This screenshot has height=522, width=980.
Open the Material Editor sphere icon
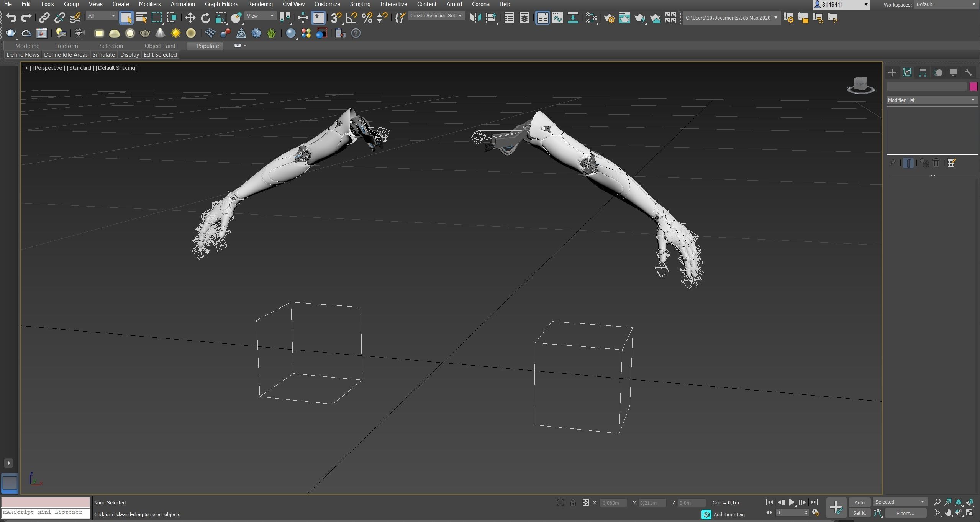tap(591, 18)
